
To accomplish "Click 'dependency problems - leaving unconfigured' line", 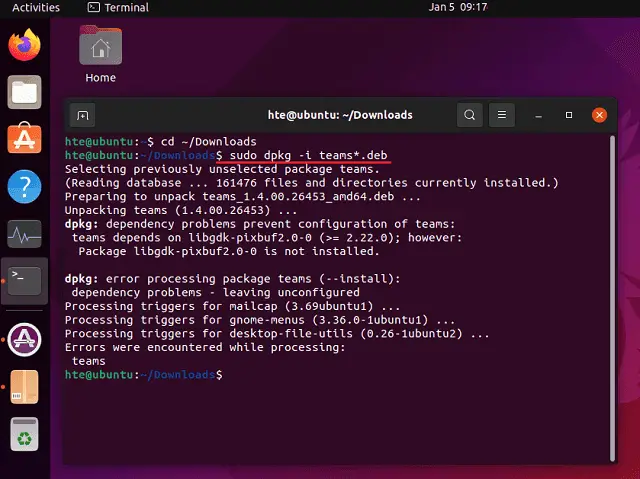I will click(216, 293).
